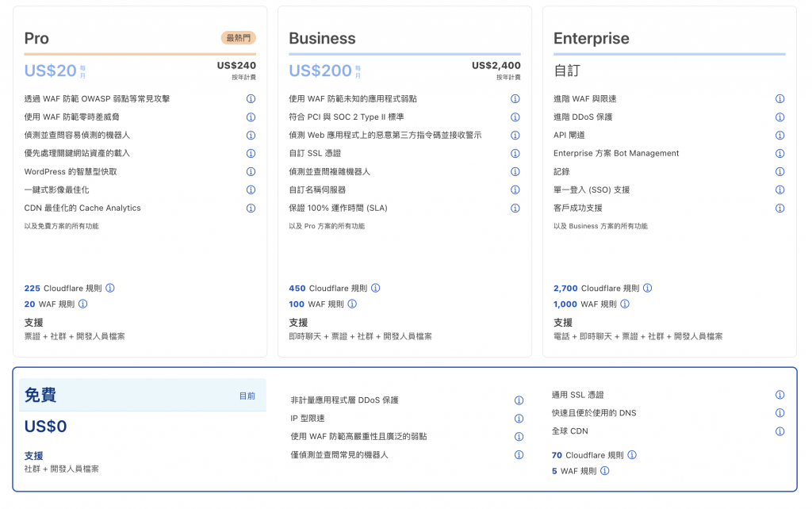The height and width of the screenshot is (509, 812).
Task: Open info icon for 一鍵式影像最佳化
Action: [251, 189]
